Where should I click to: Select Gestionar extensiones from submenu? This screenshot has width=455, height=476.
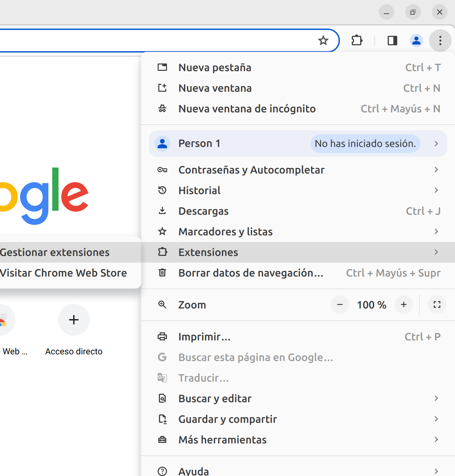pyautogui.click(x=55, y=252)
